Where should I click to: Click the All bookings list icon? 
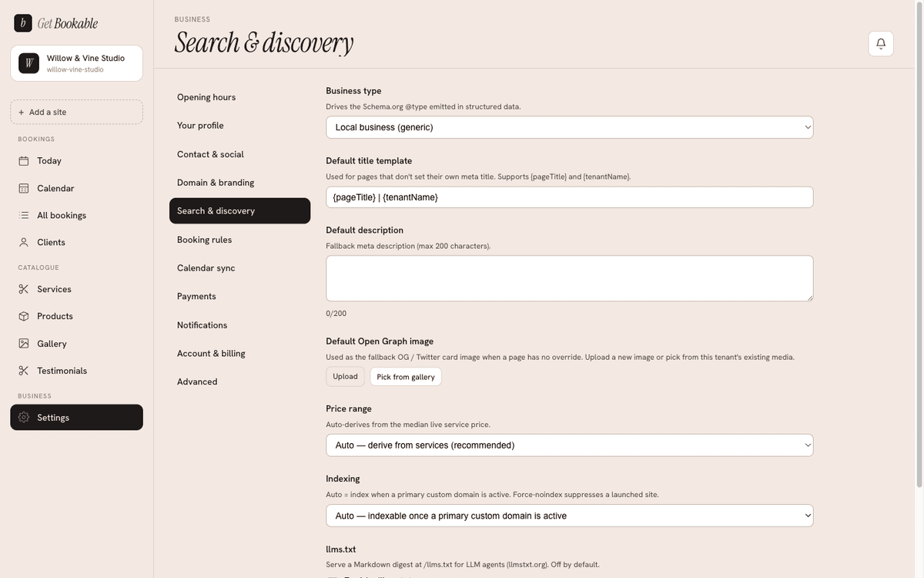pyautogui.click(x=24, y=215)
